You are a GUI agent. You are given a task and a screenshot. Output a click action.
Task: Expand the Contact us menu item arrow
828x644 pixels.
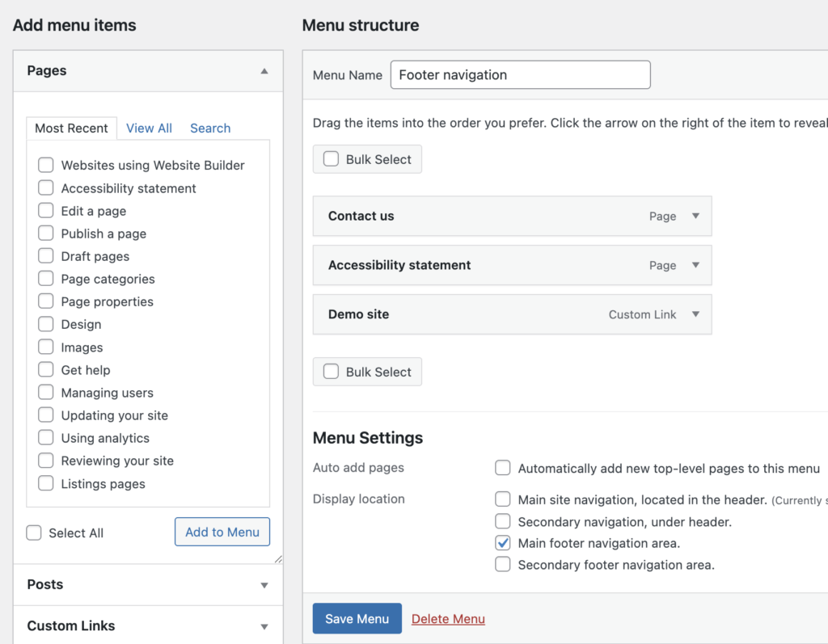point(695,217)
